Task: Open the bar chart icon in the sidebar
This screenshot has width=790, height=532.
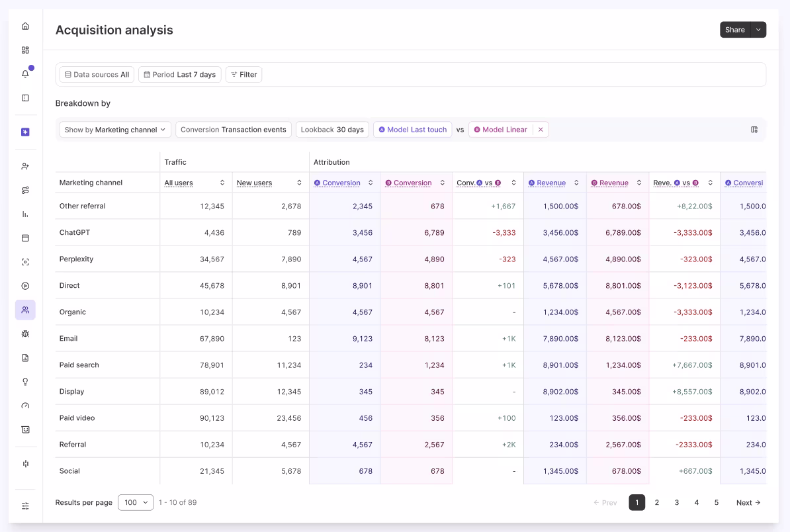Action: pos(25,214)
